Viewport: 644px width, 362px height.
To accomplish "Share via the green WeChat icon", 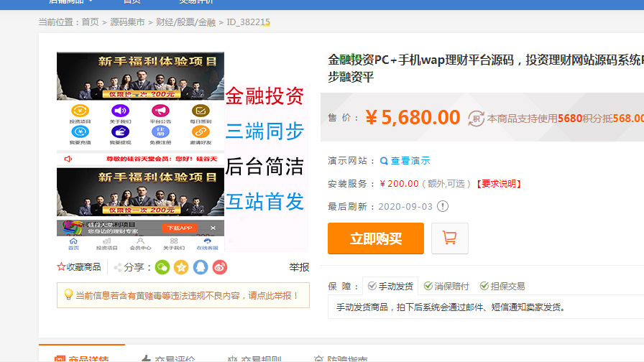I will (162, 267).
